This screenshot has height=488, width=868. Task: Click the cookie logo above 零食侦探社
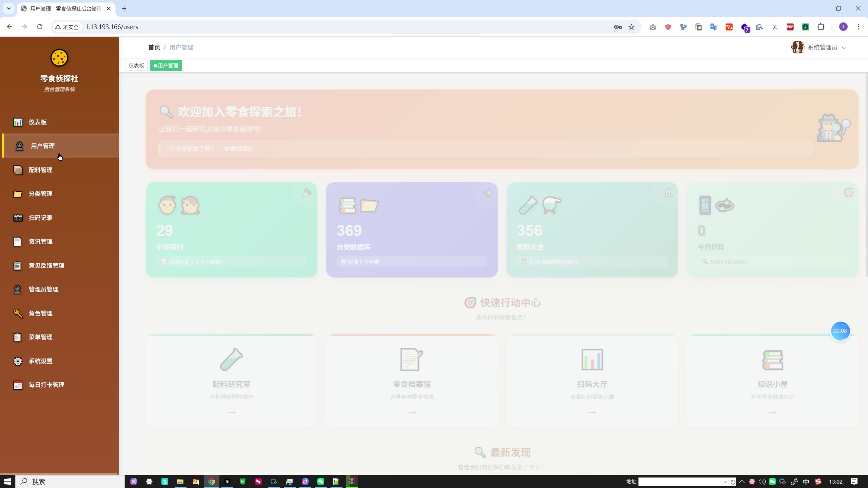59,58
